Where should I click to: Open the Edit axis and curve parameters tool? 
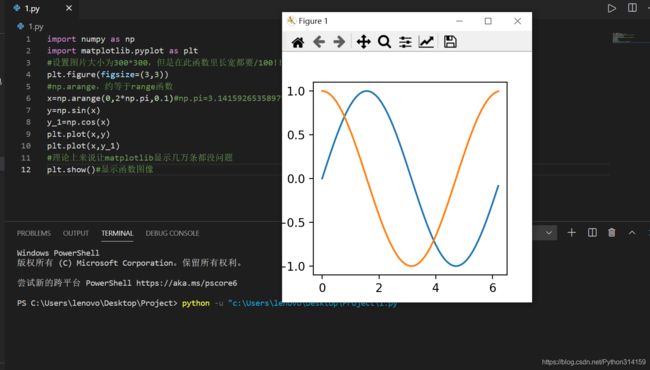(426, 42)
